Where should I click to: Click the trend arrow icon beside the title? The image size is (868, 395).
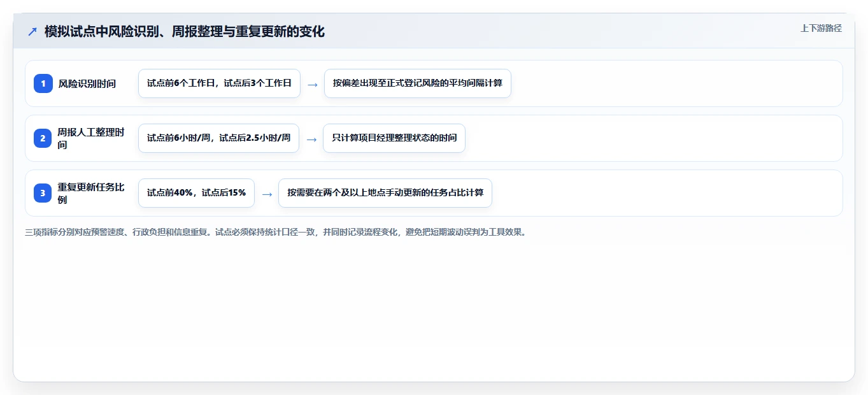pyautogui.click(x=32, y=31)
